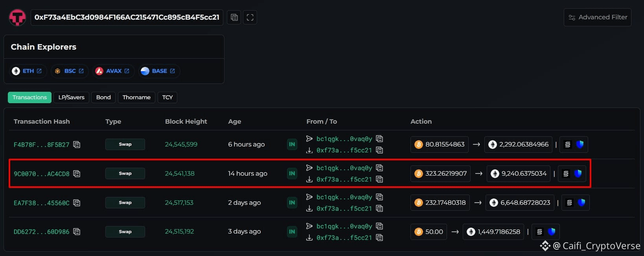Copy transaction hash DD6272...60D986
This screenshot has height=256, width=644.
point(77,232)
